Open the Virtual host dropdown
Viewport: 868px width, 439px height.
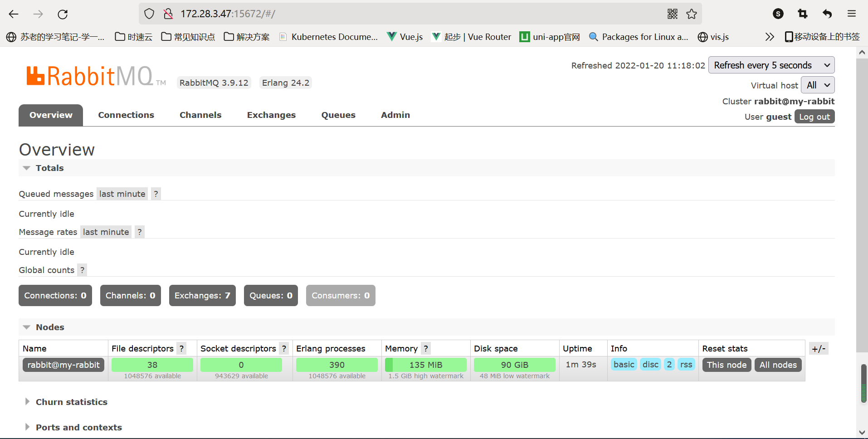click(x=818, y=85)
